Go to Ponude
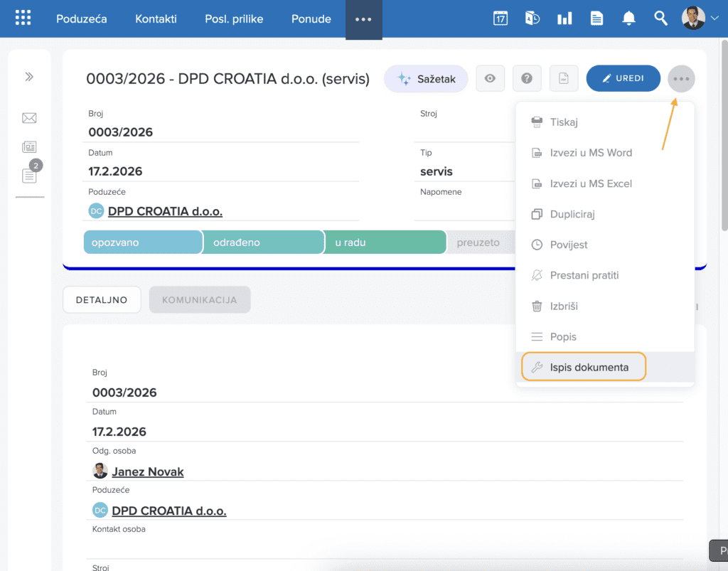 point(311,19)
